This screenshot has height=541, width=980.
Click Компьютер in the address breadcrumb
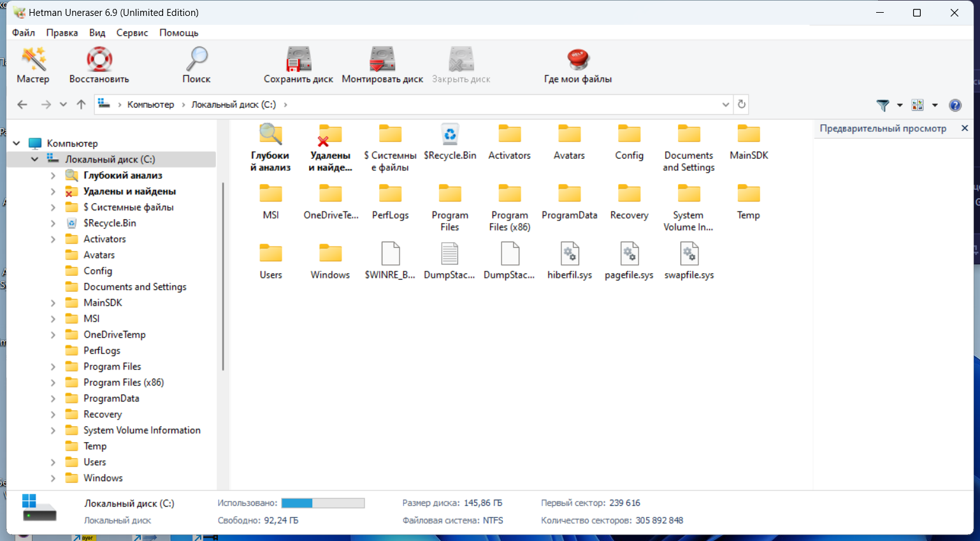[150, 105]
